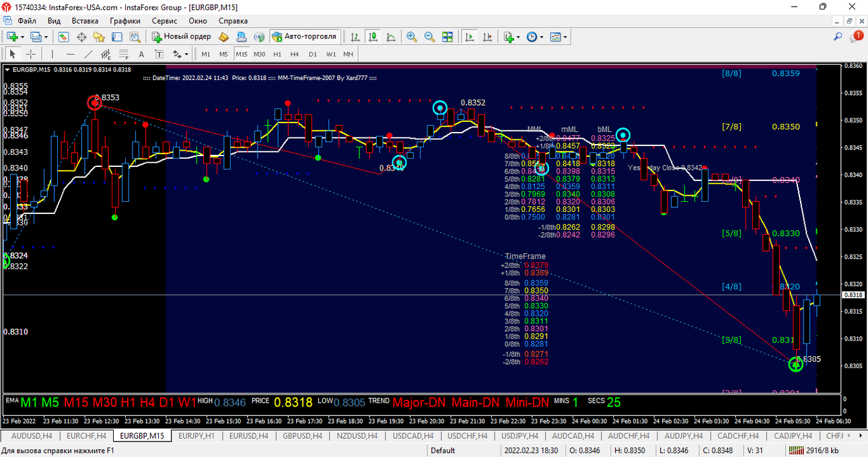Zoom out on the chart
The height and width of the screenshot is (457, 868).
tap(429, 36)
